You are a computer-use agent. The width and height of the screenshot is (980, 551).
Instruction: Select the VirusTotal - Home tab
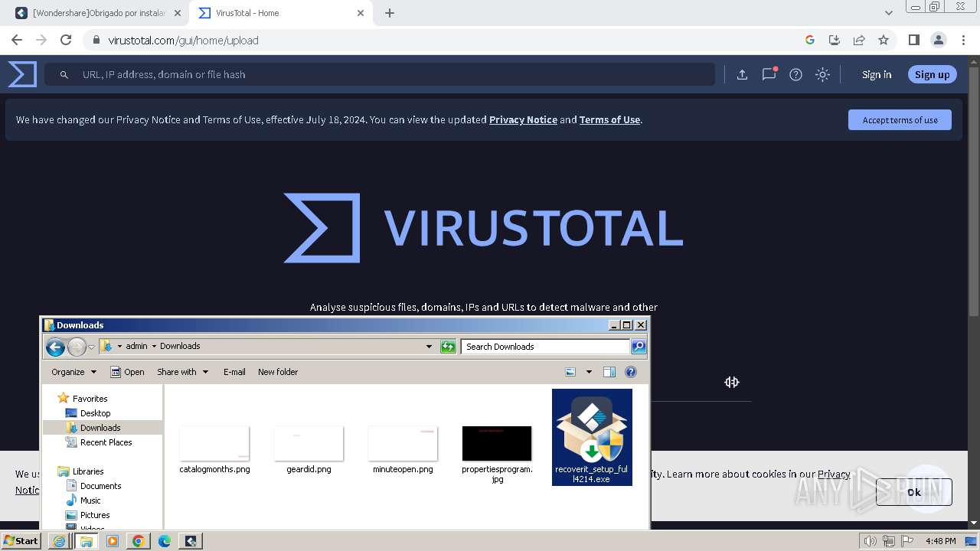tap(283, 13)
